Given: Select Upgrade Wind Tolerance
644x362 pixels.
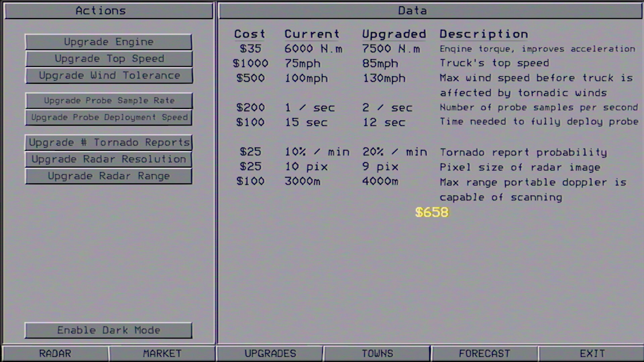Looking at the screenshot, I should pos(109,75).
